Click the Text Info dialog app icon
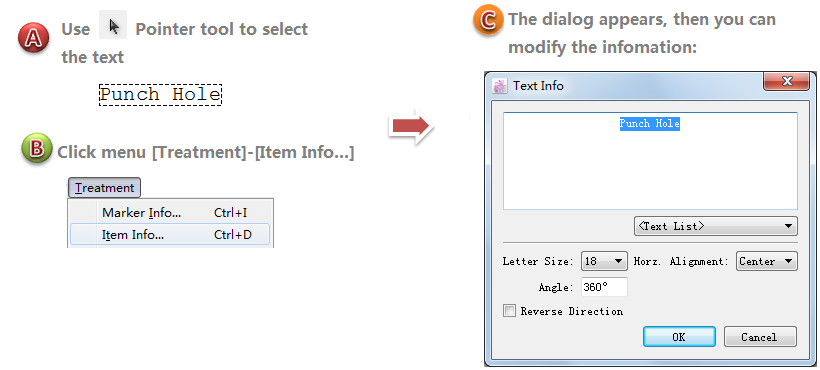The height and width of the screenshot is (370, 820). click(499, 86)
